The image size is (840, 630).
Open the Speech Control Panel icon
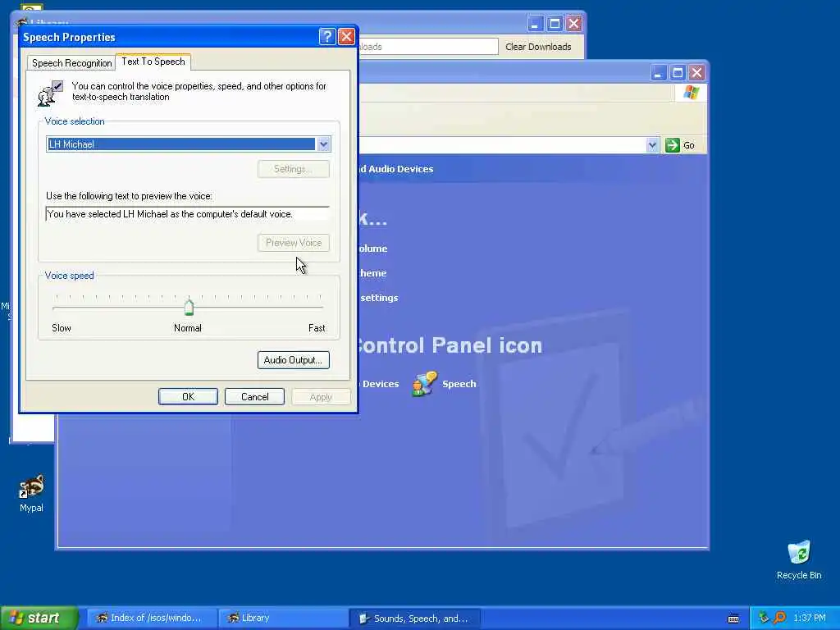click(x=425, y=384)
